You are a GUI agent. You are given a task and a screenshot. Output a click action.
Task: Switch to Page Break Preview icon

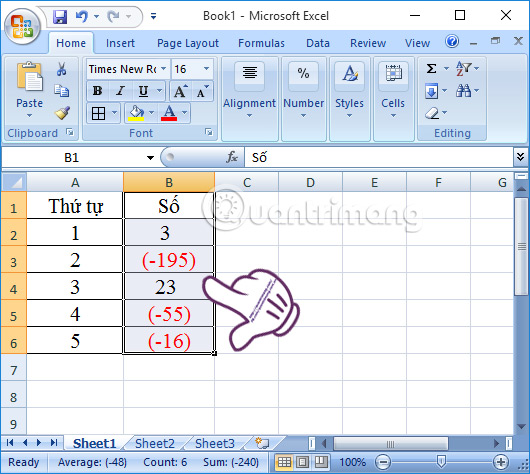(321, 462)
